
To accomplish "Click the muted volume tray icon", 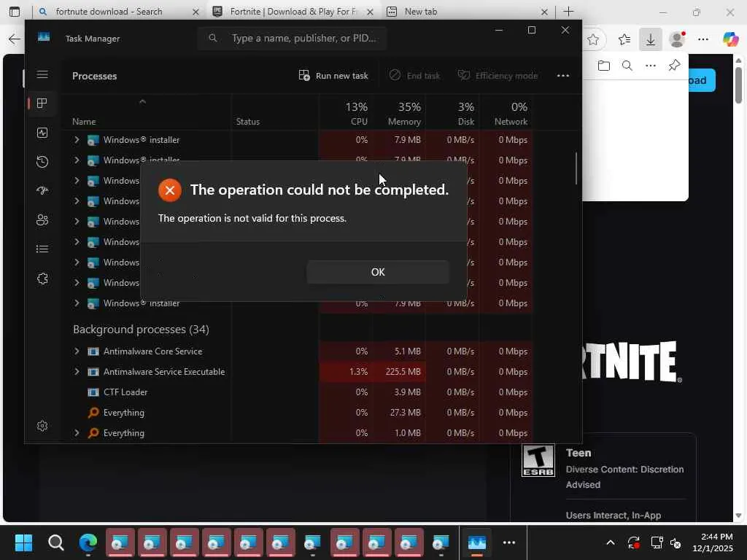I will pyautogui.click(x=676, y=542).
